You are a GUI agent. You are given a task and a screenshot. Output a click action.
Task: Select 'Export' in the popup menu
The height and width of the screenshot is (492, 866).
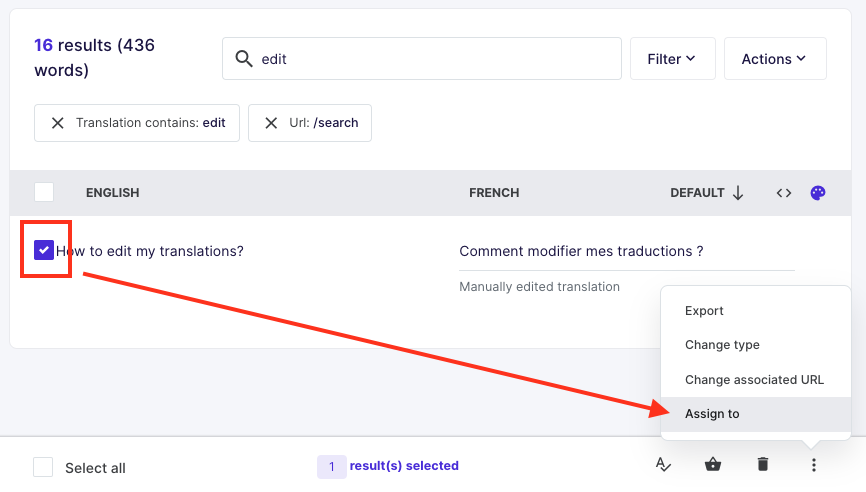tap(704, 311)
